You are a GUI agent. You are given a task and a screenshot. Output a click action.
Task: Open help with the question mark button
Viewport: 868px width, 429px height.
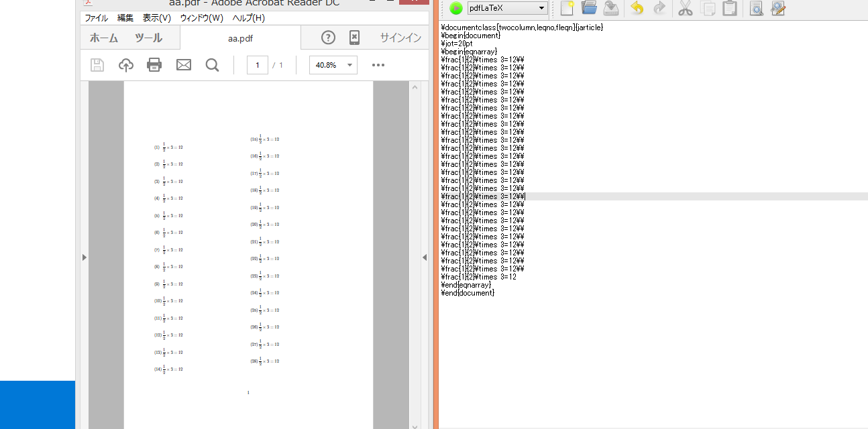click(327, 38)
